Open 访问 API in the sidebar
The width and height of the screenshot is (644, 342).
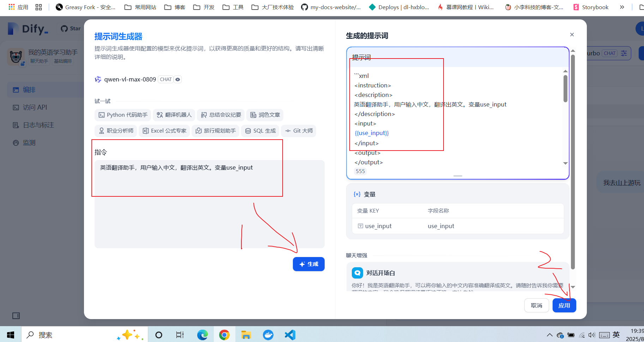click(x=35, y=108)
